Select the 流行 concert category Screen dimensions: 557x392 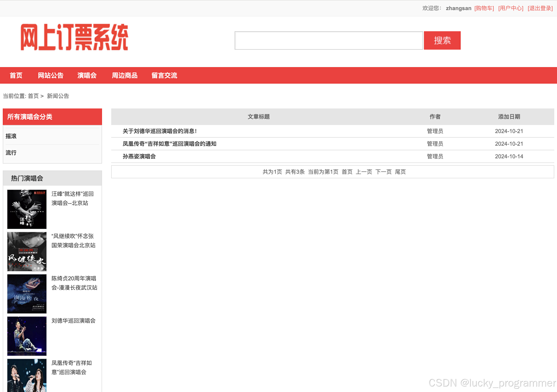(11, 153)
